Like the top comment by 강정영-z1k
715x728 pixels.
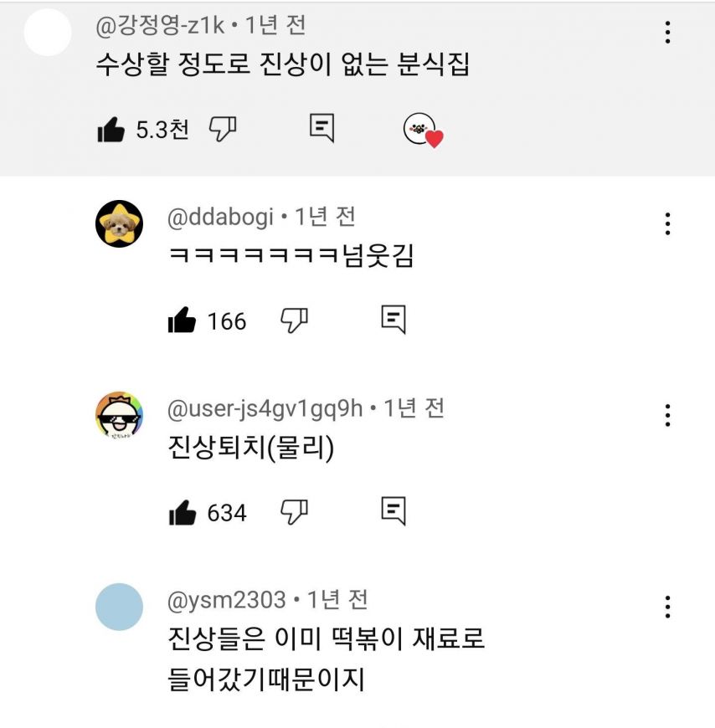tap(111, 129)
